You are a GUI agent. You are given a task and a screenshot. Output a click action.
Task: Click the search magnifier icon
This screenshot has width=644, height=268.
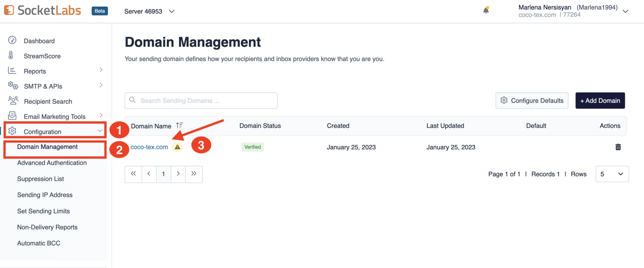pyautogui.click(x=132, y=100)
